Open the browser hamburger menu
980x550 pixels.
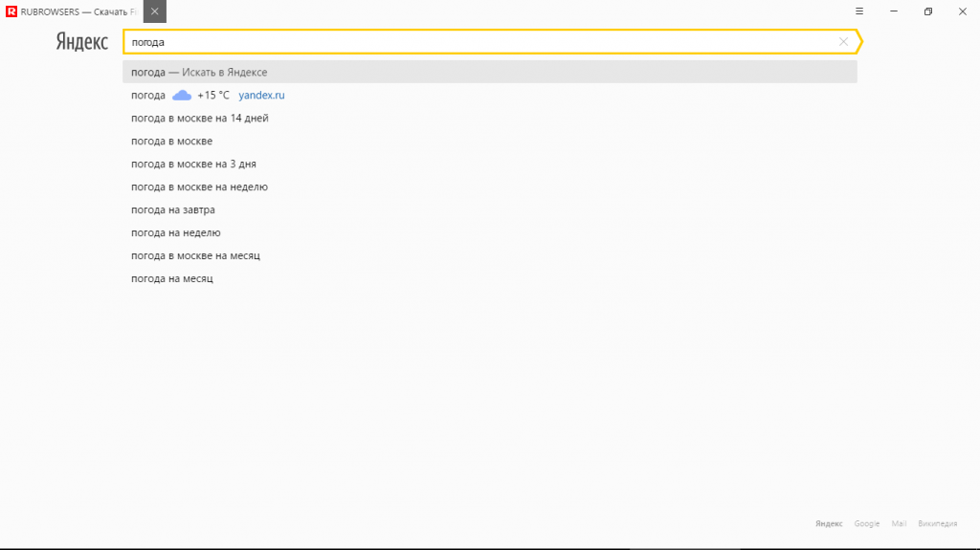coord(859,11)
